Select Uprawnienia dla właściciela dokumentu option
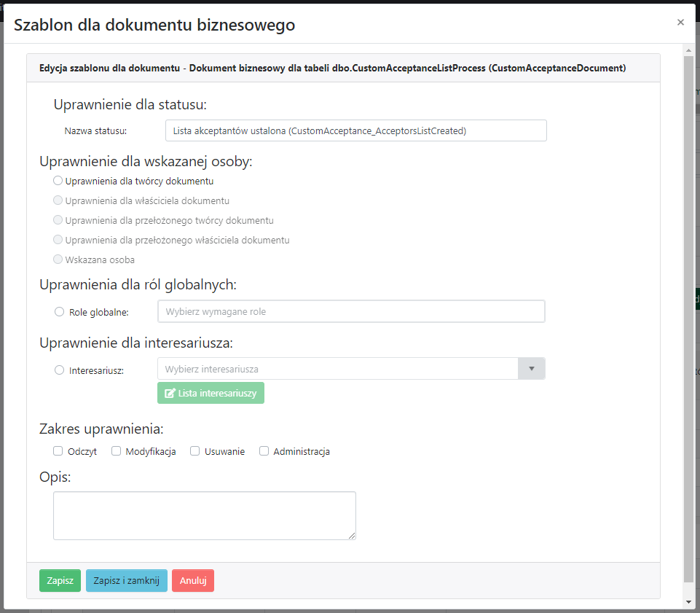 point(58,200)
